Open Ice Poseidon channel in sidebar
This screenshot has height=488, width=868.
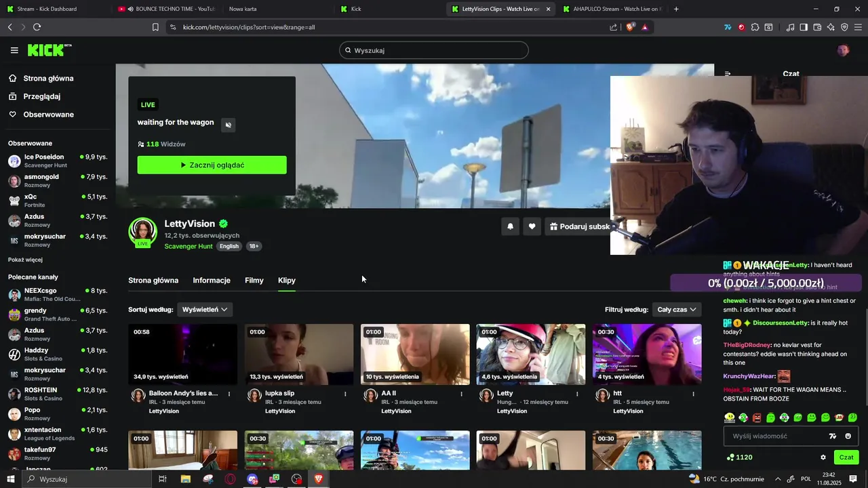coord(58,161)
